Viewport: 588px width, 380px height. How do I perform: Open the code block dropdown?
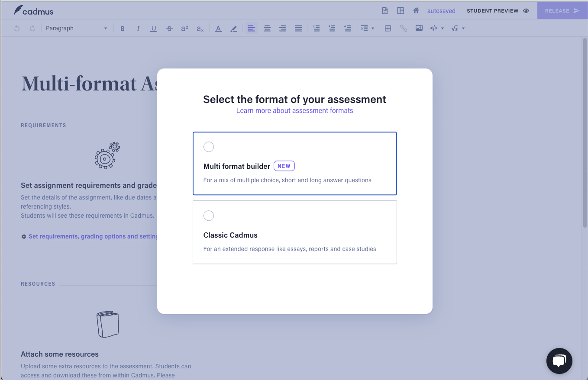[x=437, y=29]
